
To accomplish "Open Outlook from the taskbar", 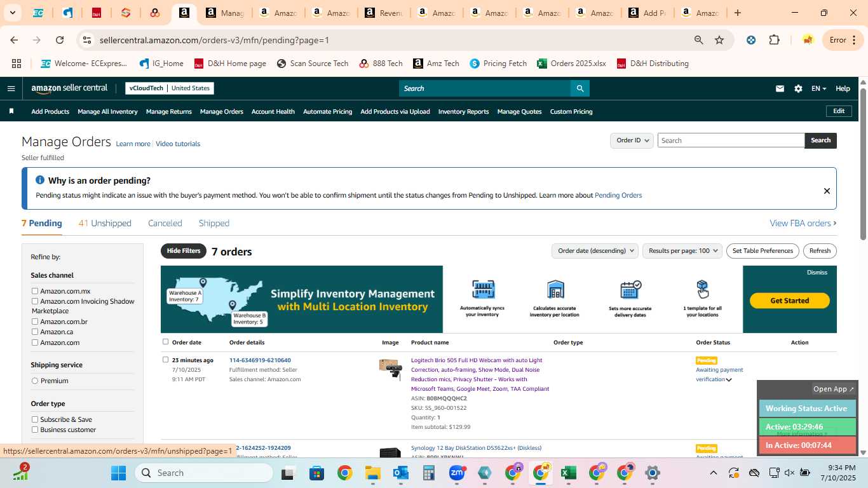I will coord(400,473).
